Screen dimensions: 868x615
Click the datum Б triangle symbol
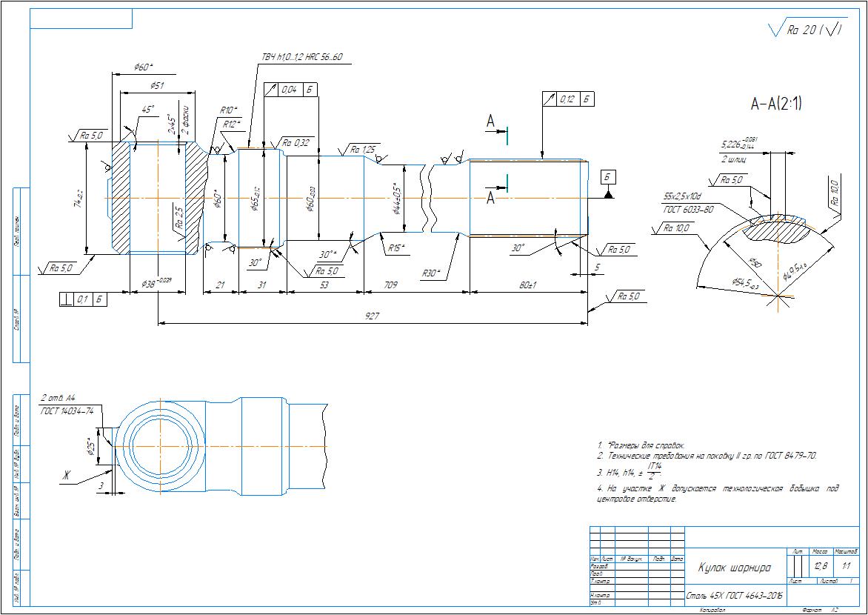[x=607, y=194]
